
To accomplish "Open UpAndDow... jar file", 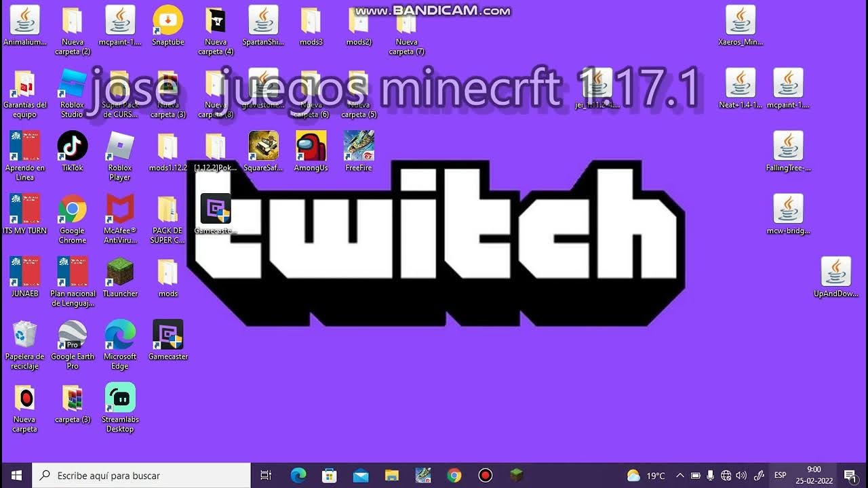I will point(835,272).
